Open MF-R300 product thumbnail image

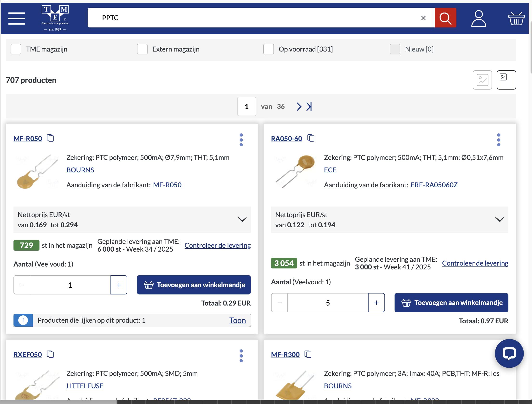click(295, 385)
